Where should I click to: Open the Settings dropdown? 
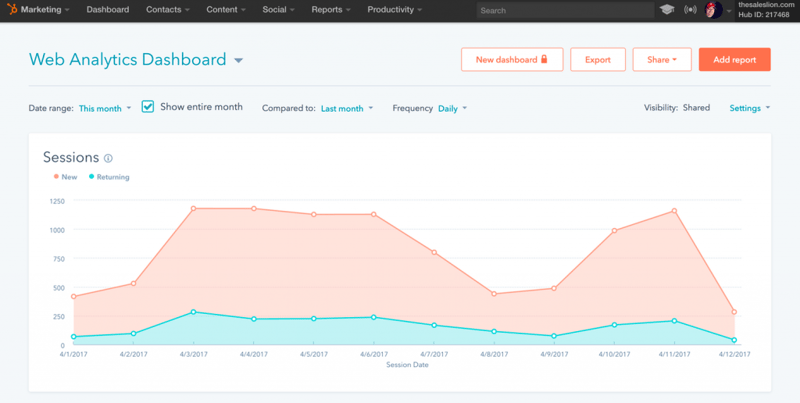click(x=749, y=108)
